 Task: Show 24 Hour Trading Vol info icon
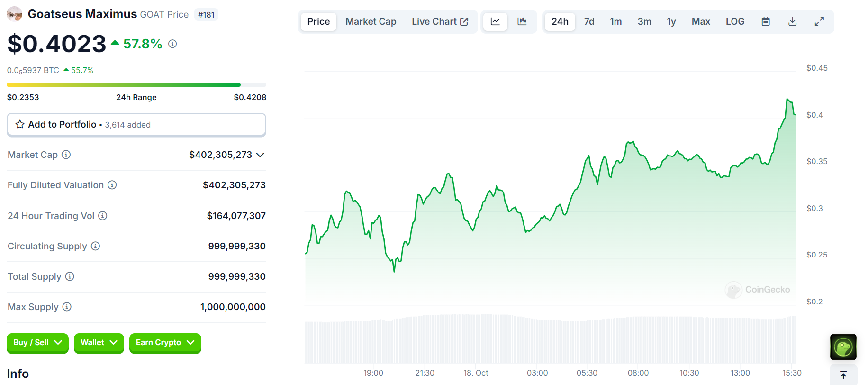pos(103,216)
